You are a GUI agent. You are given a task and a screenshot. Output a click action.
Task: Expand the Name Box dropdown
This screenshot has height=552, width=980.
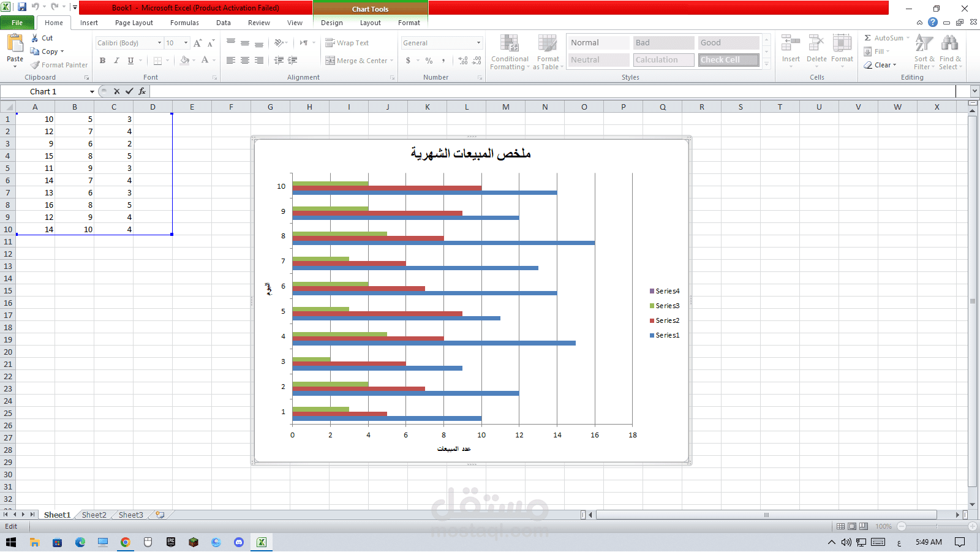(92, 91)
